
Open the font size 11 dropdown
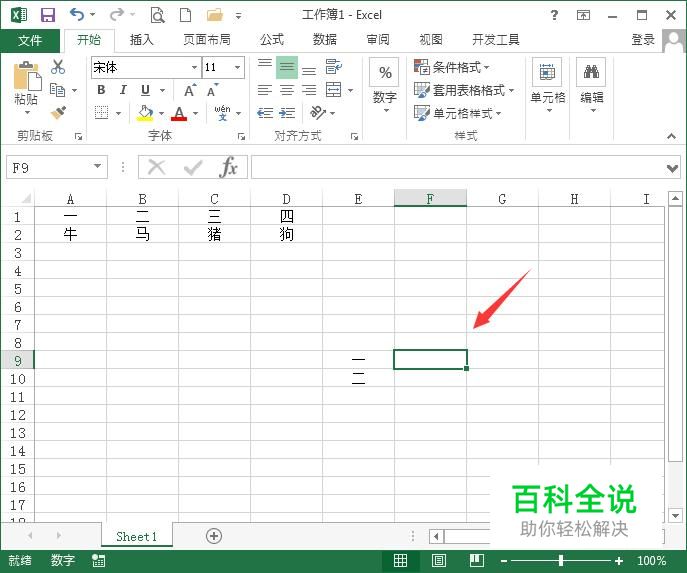point(237,67)
